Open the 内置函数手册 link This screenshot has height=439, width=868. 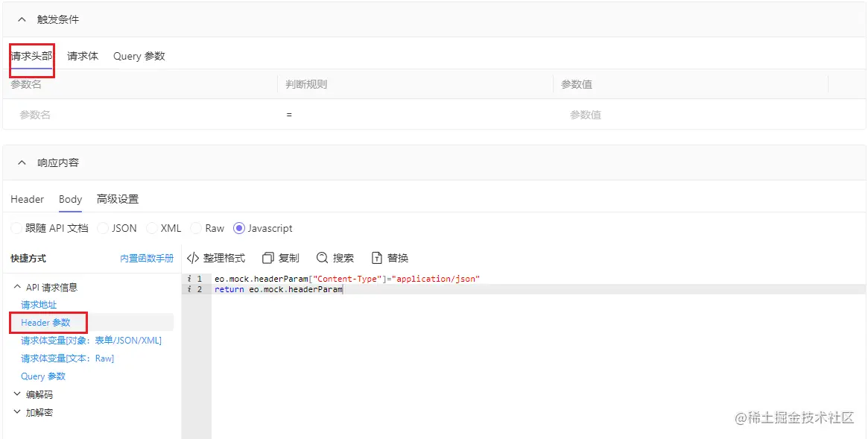(148, 259)
